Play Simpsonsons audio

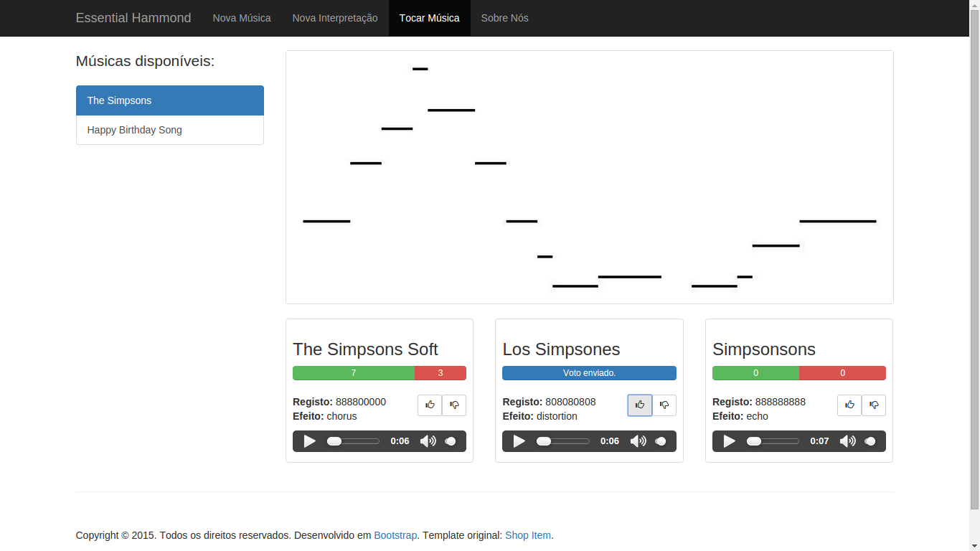pos(730,441)
